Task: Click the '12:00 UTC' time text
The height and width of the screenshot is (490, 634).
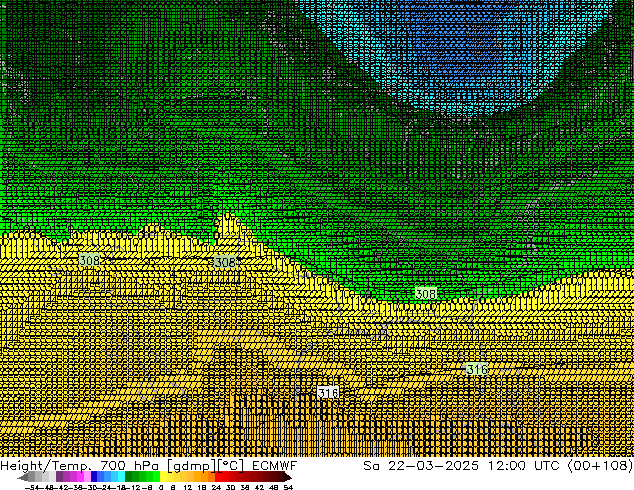Action: (x=523, y=466)
